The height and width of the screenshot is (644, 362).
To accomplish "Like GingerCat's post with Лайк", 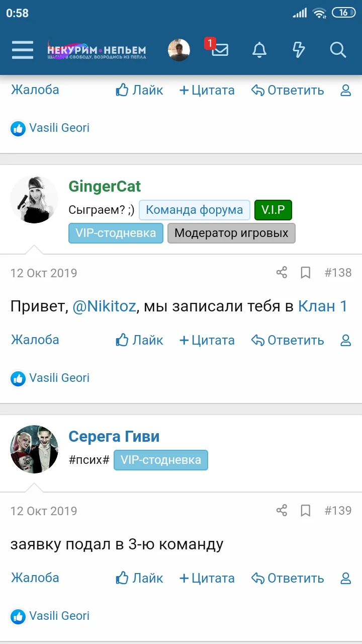I will [x=140, y=340].
